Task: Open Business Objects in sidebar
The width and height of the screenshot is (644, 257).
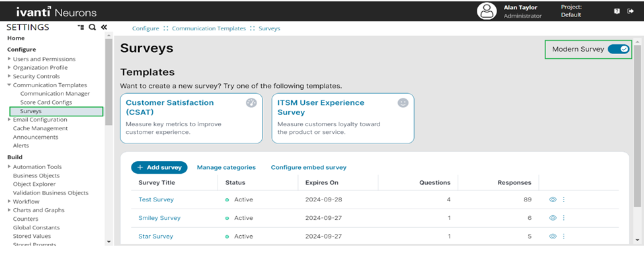Action: (36, 176)
